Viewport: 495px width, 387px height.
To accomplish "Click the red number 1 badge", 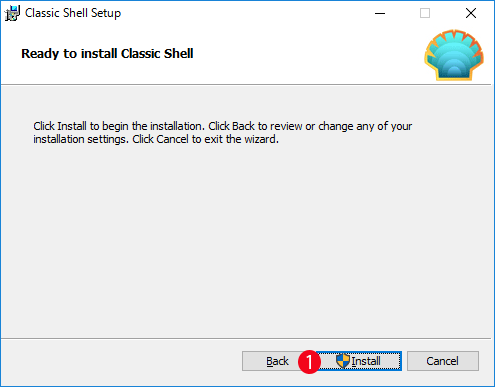I will click(309, 362).
